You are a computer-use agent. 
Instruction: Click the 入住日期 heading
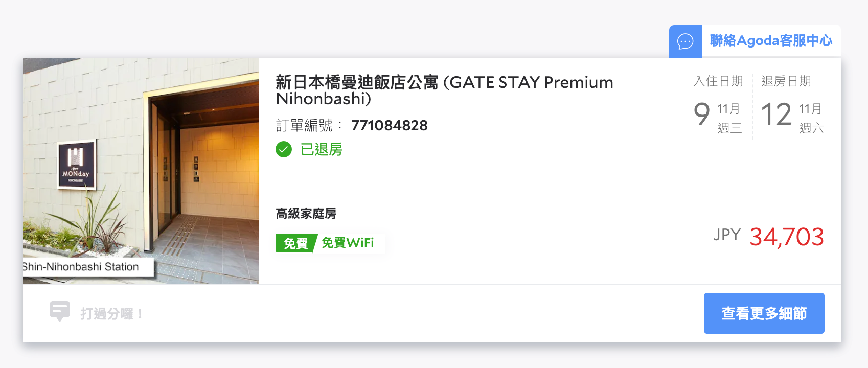tap(718, 81)
